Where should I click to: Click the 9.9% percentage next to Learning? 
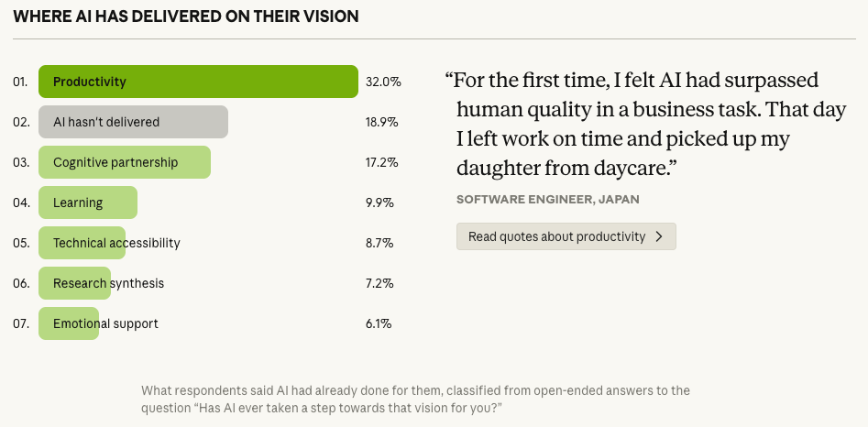pos(379,203)
